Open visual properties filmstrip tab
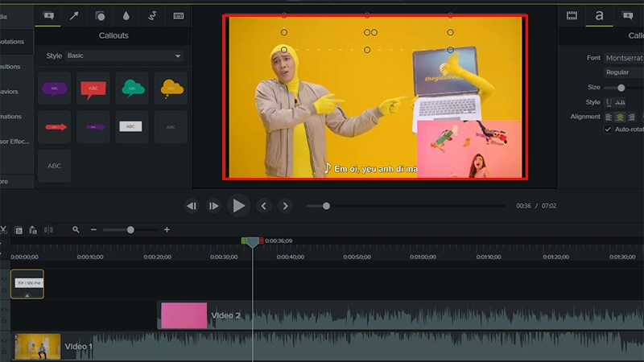This screenshot has height=362, width=644. coord(572,16)
